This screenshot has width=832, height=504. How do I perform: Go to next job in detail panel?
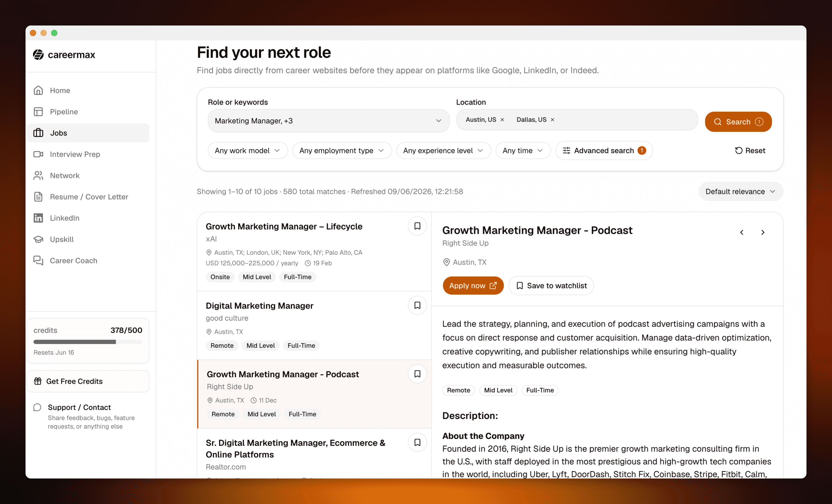[x=763, y=232]
